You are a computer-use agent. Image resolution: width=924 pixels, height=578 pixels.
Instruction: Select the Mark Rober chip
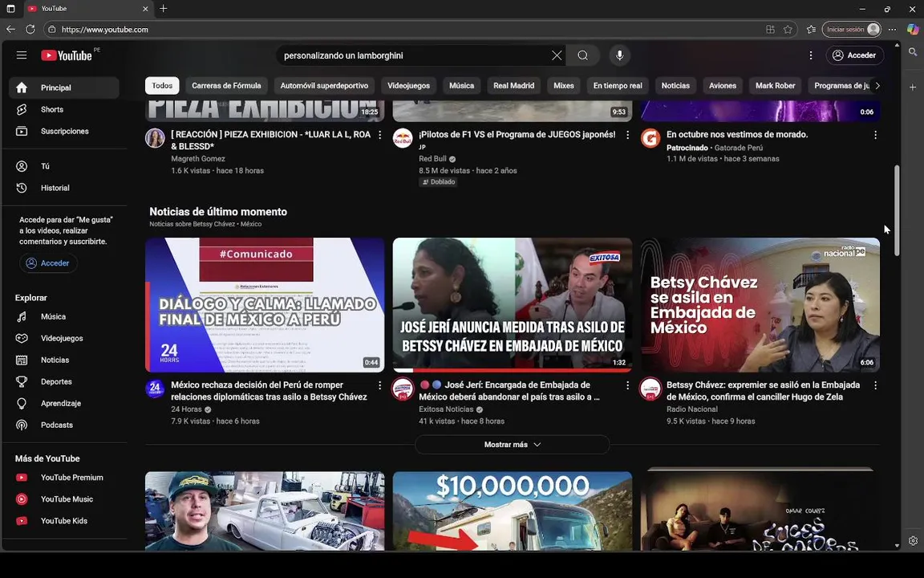775,86
